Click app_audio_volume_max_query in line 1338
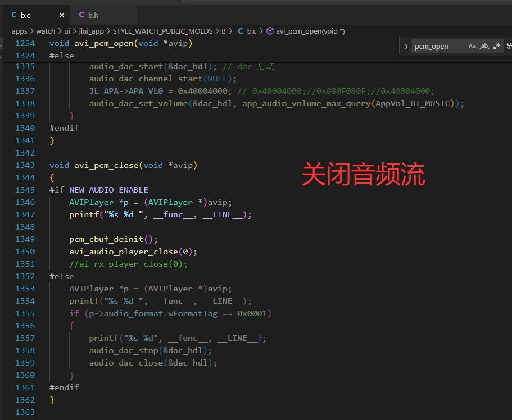 [x=306, y=103]
